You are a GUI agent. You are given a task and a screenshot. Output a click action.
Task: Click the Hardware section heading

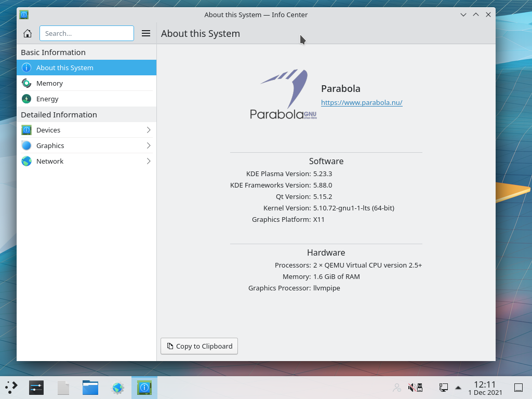[x=326, y=253]
